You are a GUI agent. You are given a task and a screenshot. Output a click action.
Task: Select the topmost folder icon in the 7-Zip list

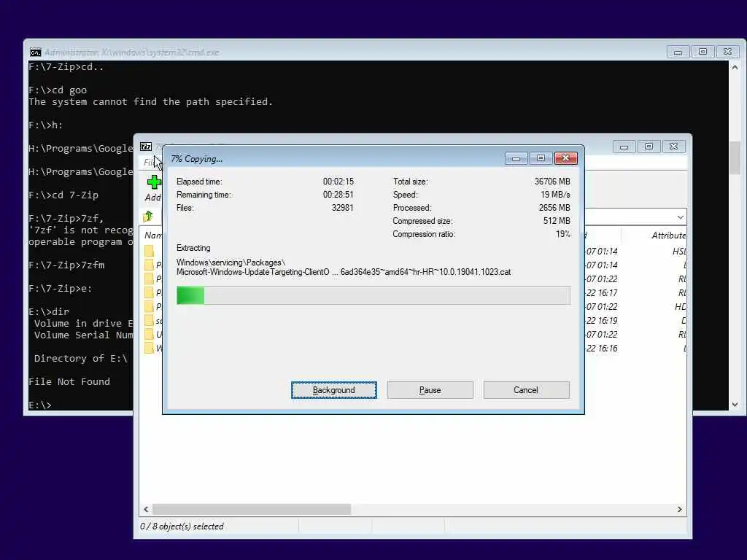click(x=149, y=251)
